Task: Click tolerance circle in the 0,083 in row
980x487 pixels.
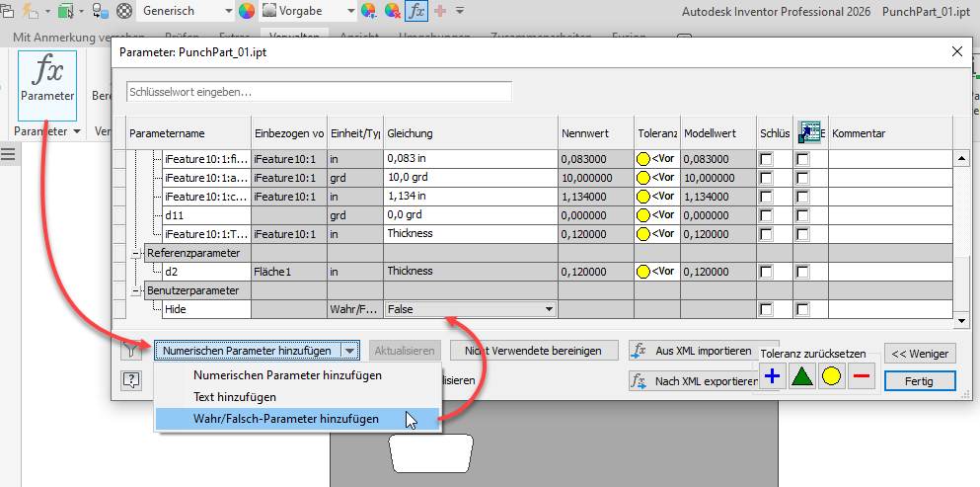Action: (x=643, y=159)
